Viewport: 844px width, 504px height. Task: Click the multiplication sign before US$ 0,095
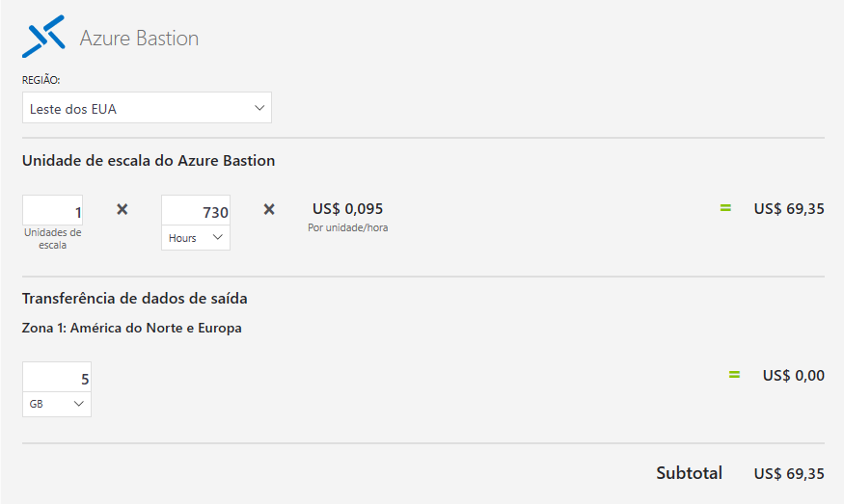269,209
